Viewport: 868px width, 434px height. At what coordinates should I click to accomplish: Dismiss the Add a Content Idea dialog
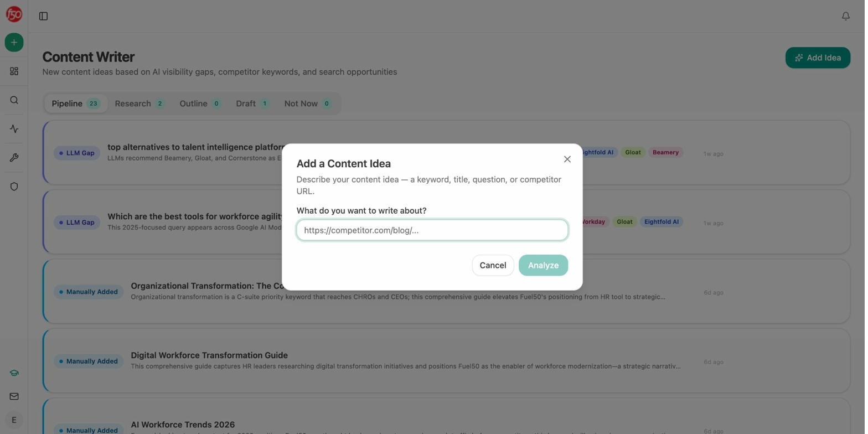pyautogui.click(x=567, y=159)
